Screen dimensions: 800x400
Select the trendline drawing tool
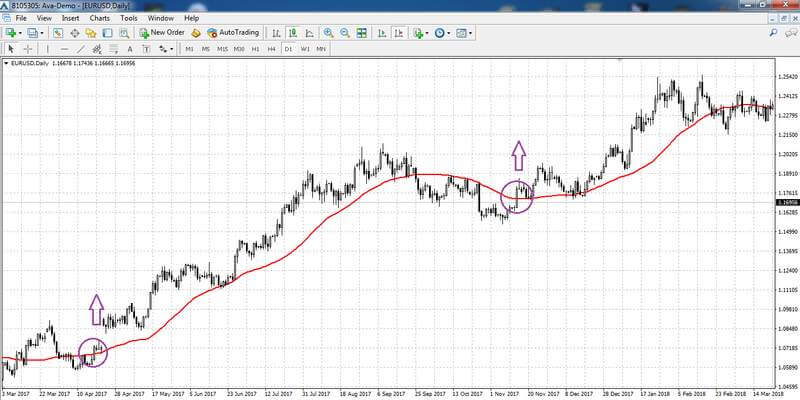coord(81,49)
